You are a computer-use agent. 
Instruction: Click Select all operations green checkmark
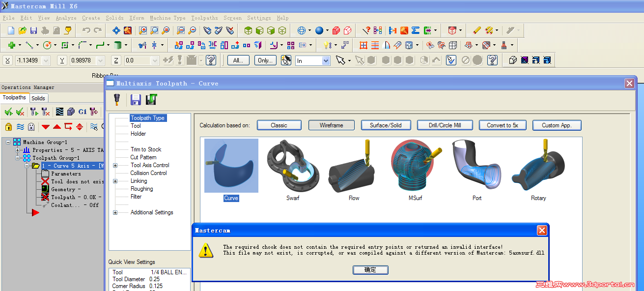(9, 112)
